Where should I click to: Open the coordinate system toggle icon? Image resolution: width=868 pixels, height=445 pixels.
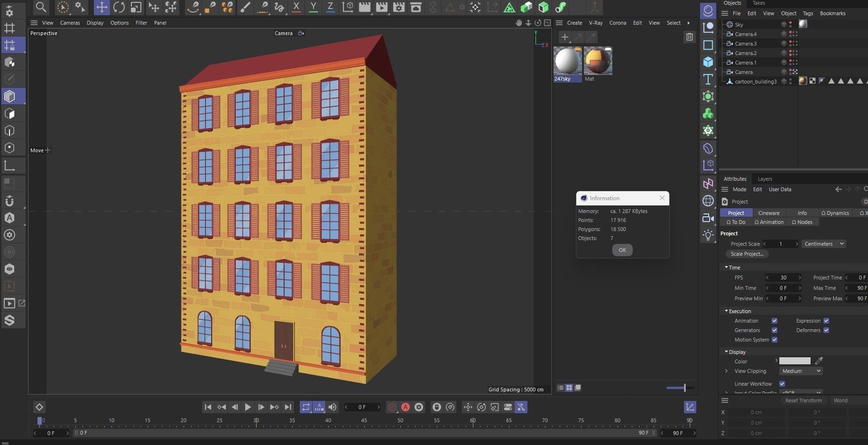[x=348, y=7]
